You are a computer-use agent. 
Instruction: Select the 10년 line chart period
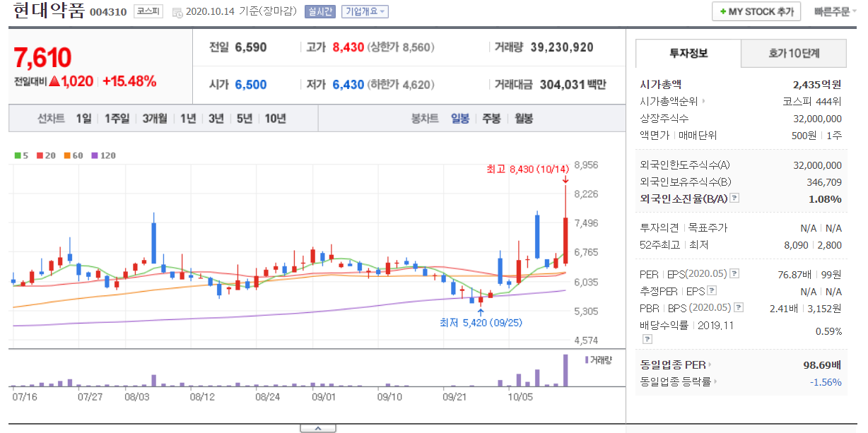pos(276,119)
